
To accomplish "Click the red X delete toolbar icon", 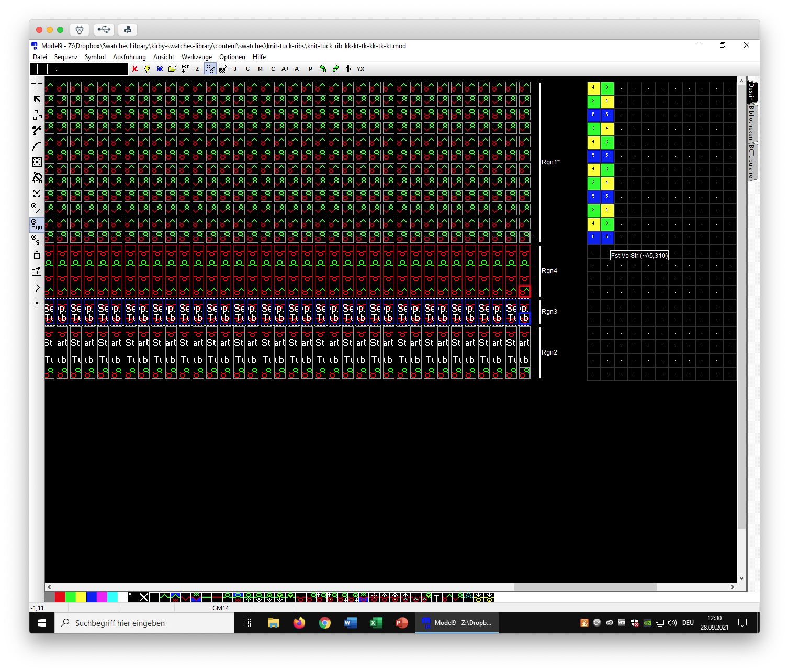I will point(135,69).
